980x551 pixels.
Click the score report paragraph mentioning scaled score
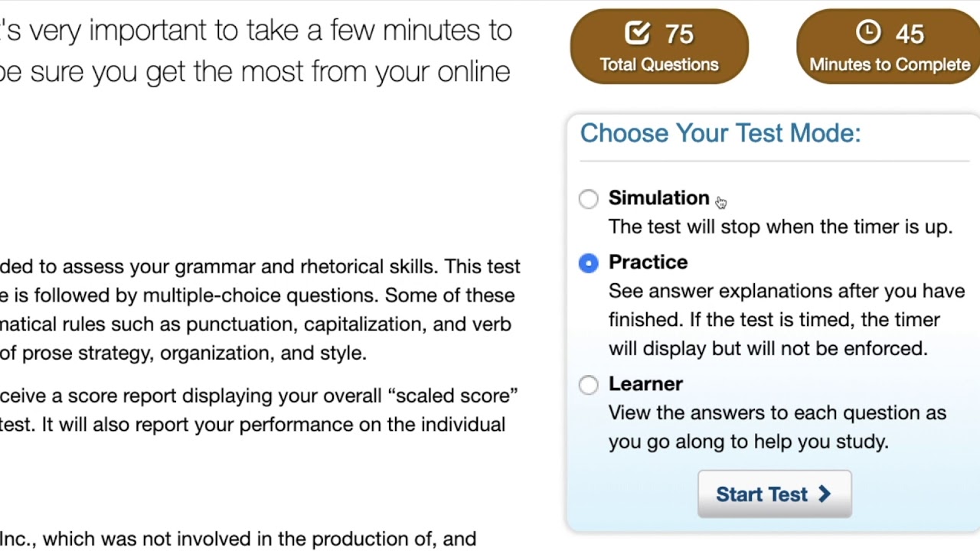coord(259,410)
